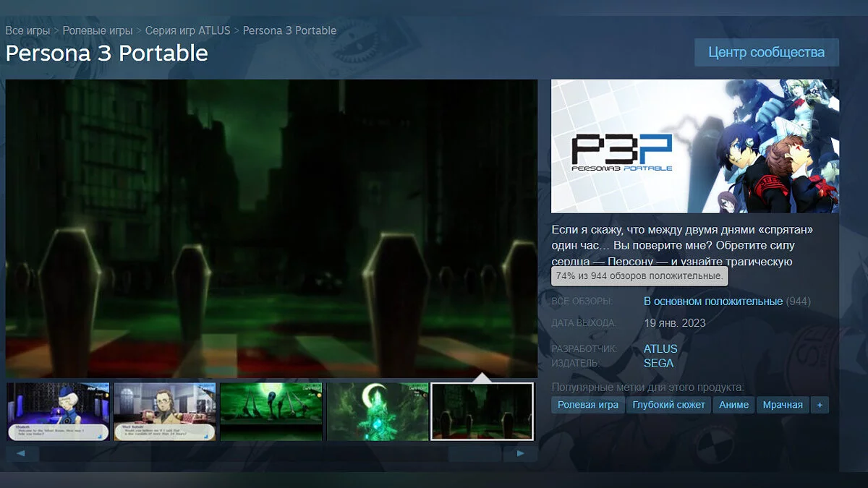Open the 'Ролевые игры' breadcrumb link
The height and width of the screenshot is (488, 868).
click(x=98, y=30)
